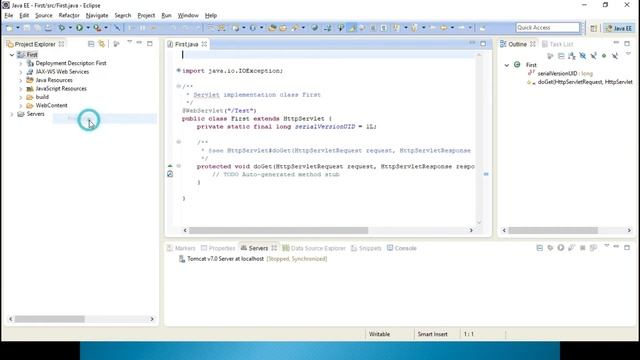The height and width of the screenshot is (360, 640).
Task: Open the Window menu
Action: click(188, 16)
